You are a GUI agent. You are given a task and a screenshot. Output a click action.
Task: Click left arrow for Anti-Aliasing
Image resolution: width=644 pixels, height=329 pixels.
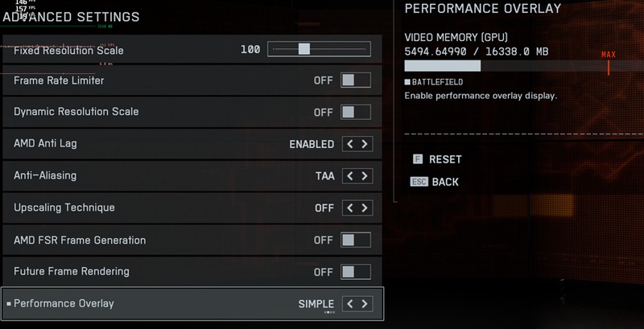tap(349, 175)
